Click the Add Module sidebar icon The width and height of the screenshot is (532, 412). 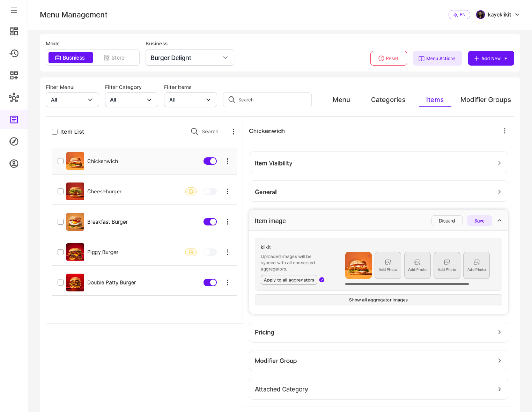coord(14,75)
